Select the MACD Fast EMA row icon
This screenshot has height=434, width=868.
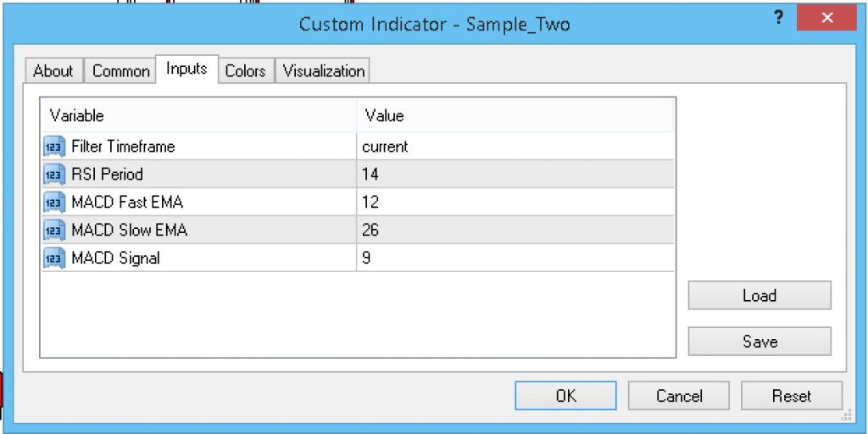point(54,203)
